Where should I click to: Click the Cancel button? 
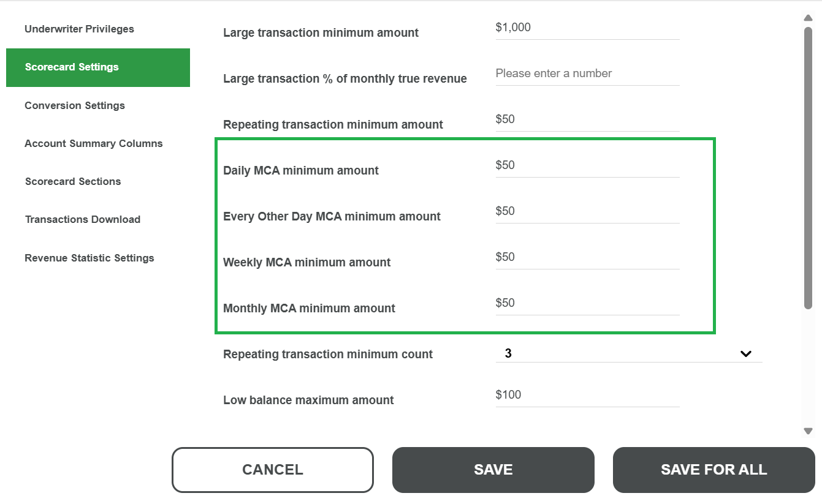[x=273, y=470]
